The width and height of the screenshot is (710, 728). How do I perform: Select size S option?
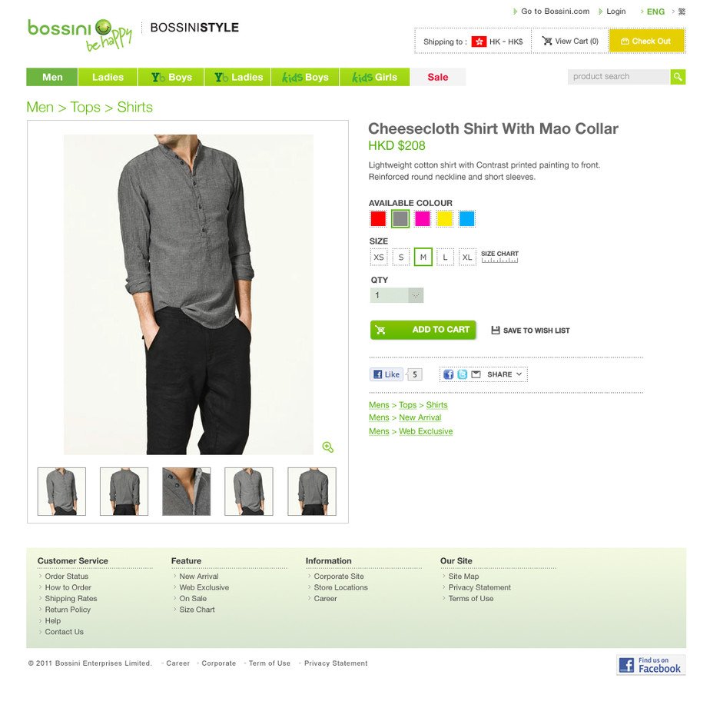coord(401,258)
